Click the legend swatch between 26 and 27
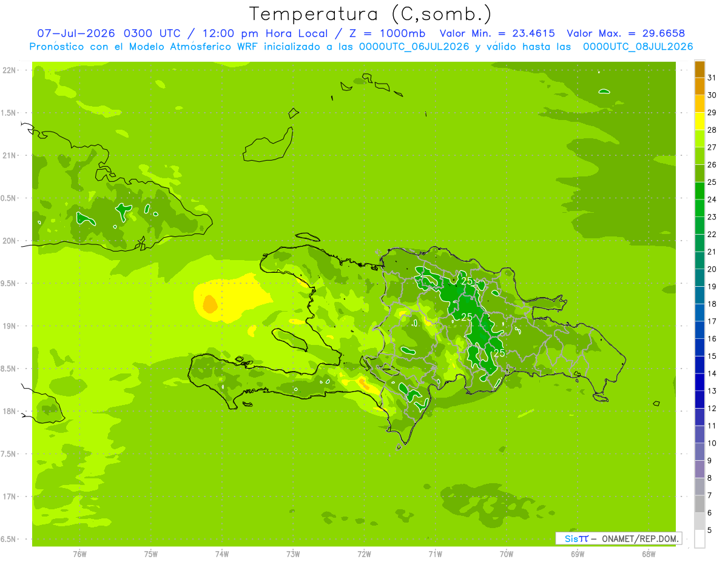The height and width of the screenshot is (562, 728). 699,156
